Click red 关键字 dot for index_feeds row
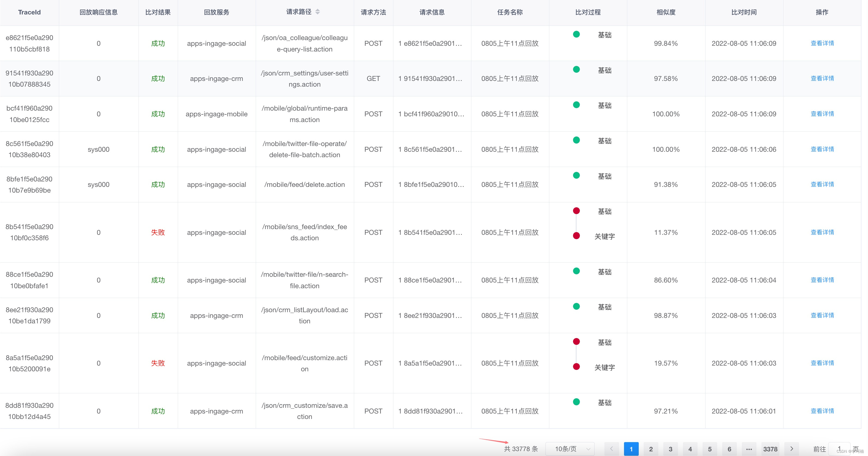This screenshot has height=456, width=868. [x=576, y=236]
